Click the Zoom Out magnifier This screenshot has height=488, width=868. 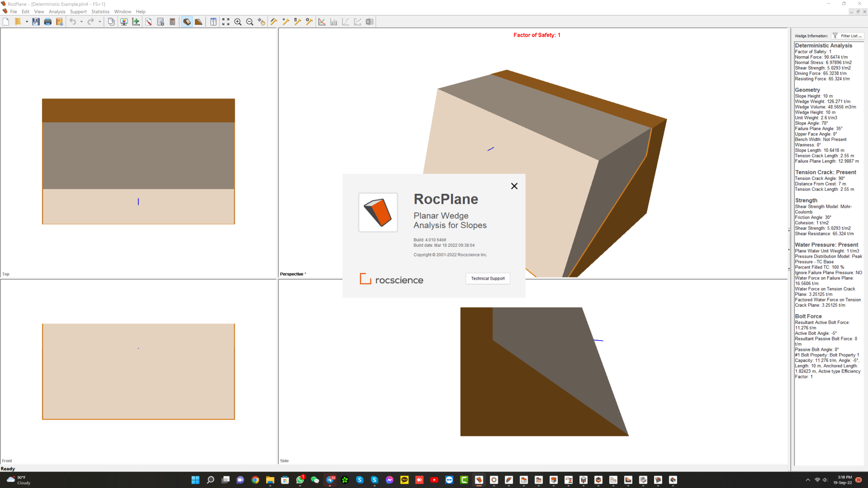(250, 22)
